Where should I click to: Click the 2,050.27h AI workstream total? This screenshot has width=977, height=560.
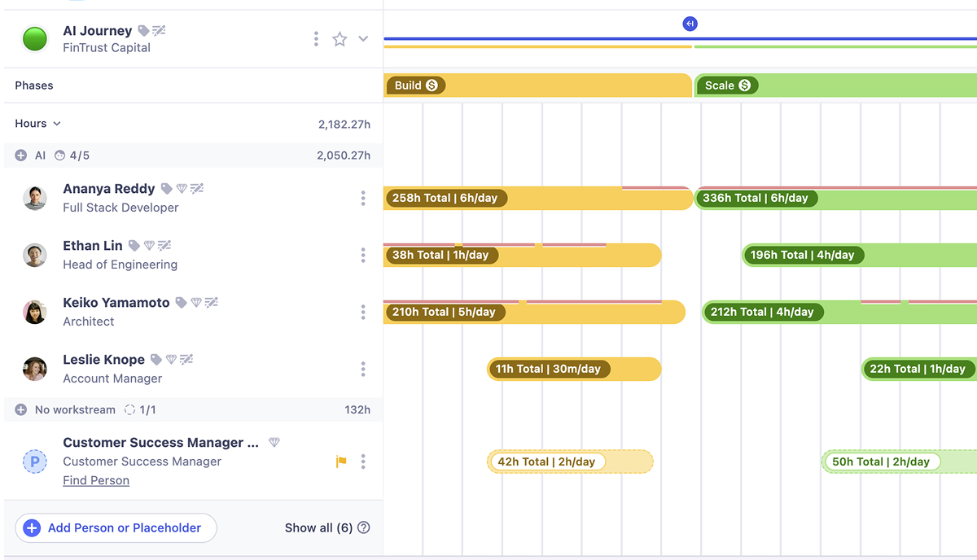pos(344,155)
